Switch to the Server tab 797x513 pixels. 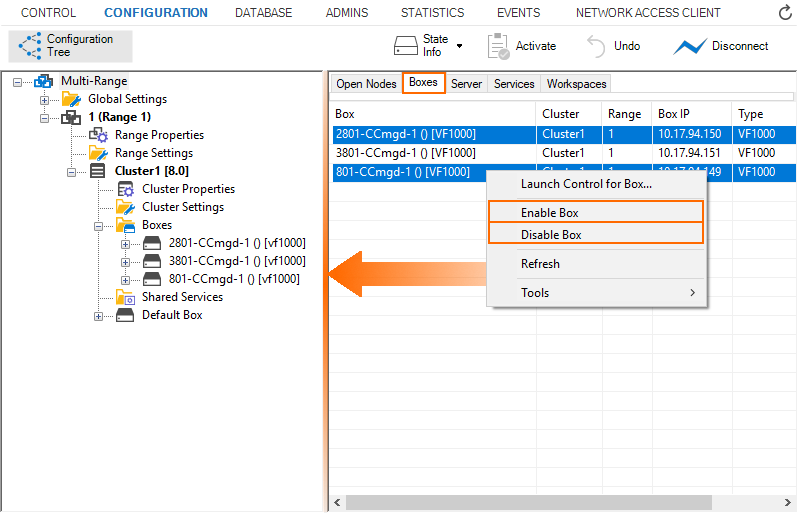[466, 84]
